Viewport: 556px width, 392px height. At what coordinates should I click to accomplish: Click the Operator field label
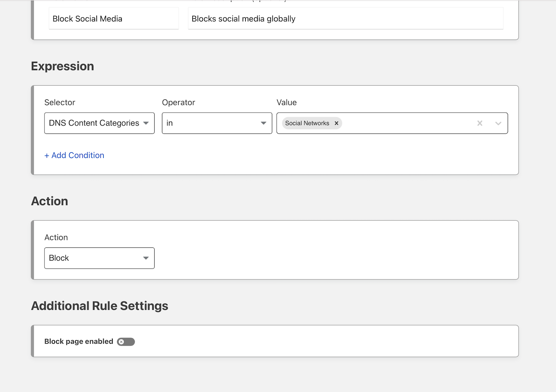click(x=178, y=102)
